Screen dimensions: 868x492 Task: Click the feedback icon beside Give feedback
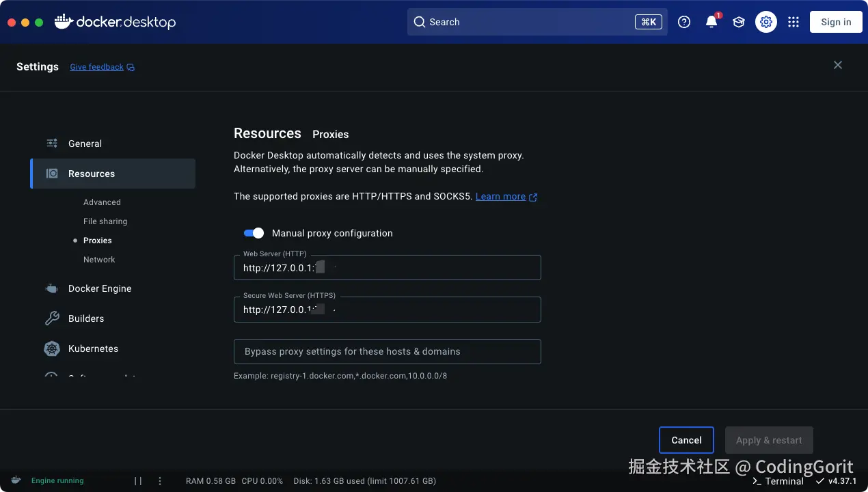131,67
